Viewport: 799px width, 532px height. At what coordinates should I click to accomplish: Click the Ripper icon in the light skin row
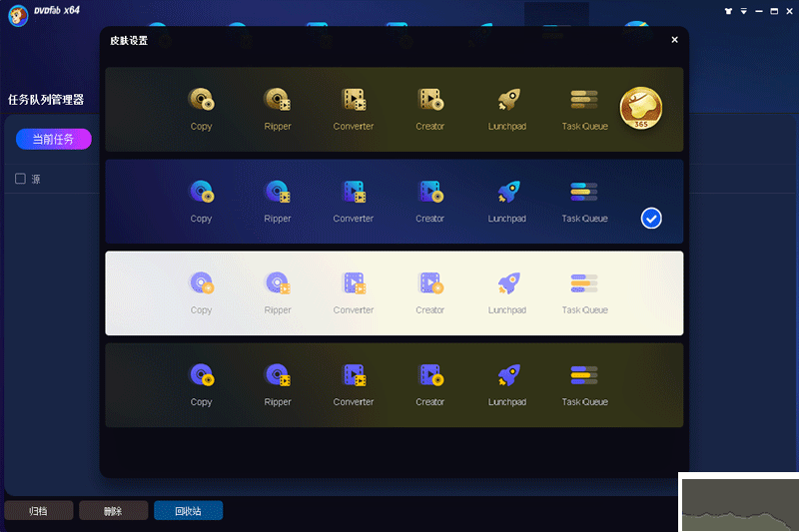click(x=278, y=283)
